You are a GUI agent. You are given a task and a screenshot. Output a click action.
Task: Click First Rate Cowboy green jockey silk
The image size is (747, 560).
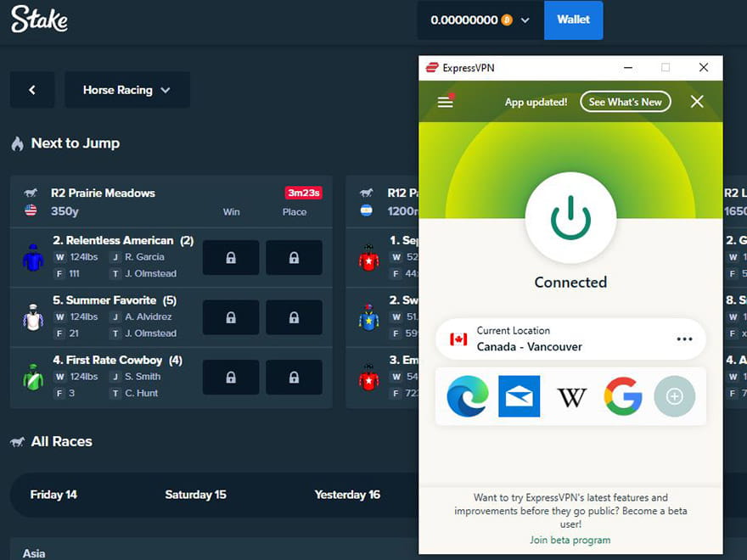pyautogui.click(x=33, y=377)
